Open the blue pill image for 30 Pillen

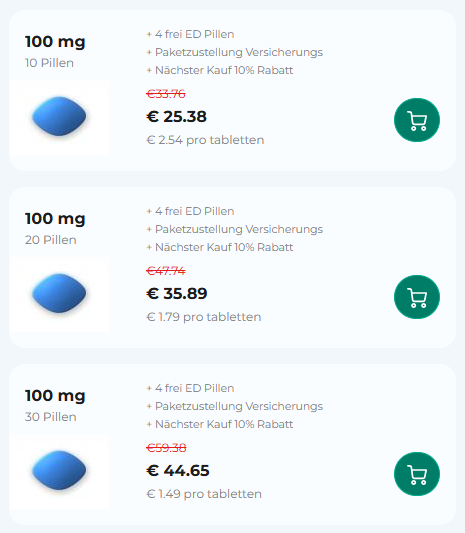(59, 471)
